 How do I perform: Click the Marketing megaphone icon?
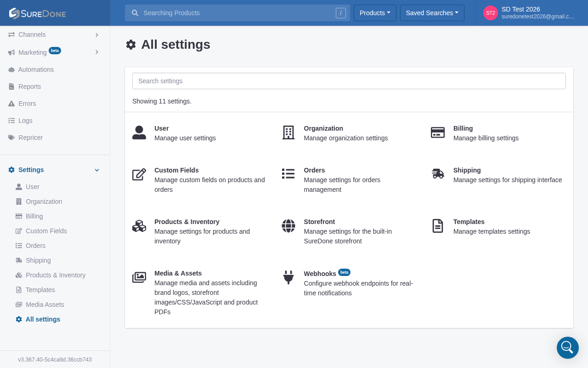click(11, 52)
